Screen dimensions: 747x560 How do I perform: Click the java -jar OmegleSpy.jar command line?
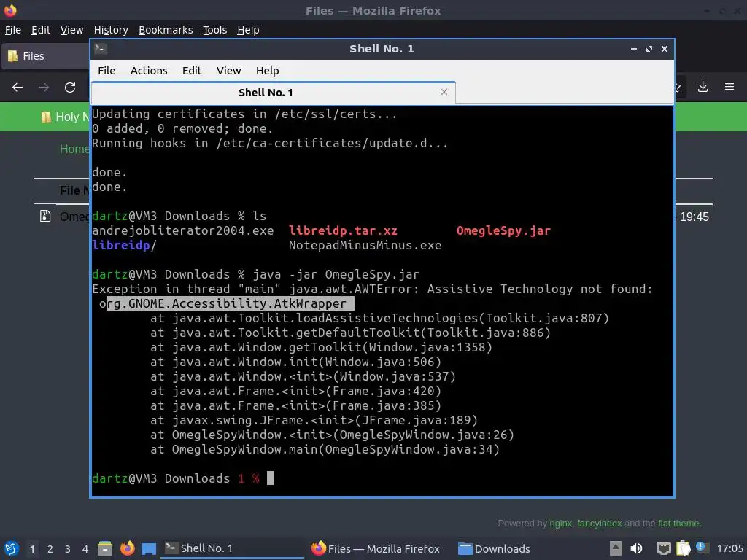[x=336, y=275]
